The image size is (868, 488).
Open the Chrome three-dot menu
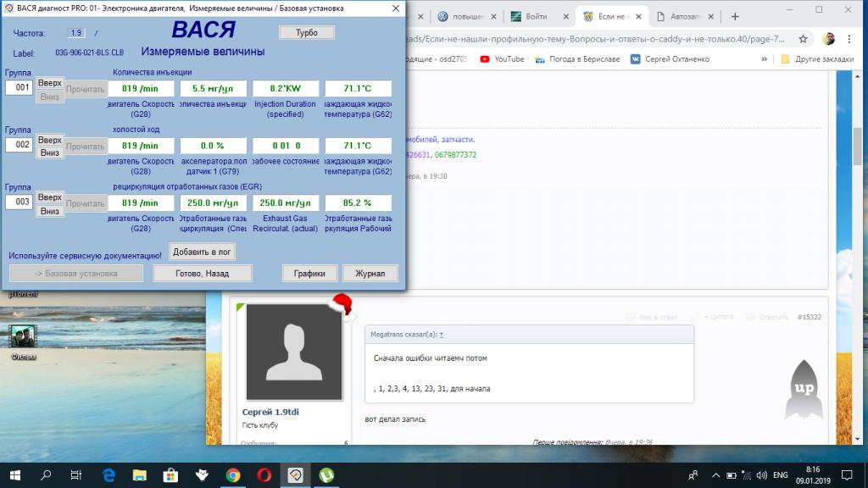pyautogui.click(x=849, y=39)
